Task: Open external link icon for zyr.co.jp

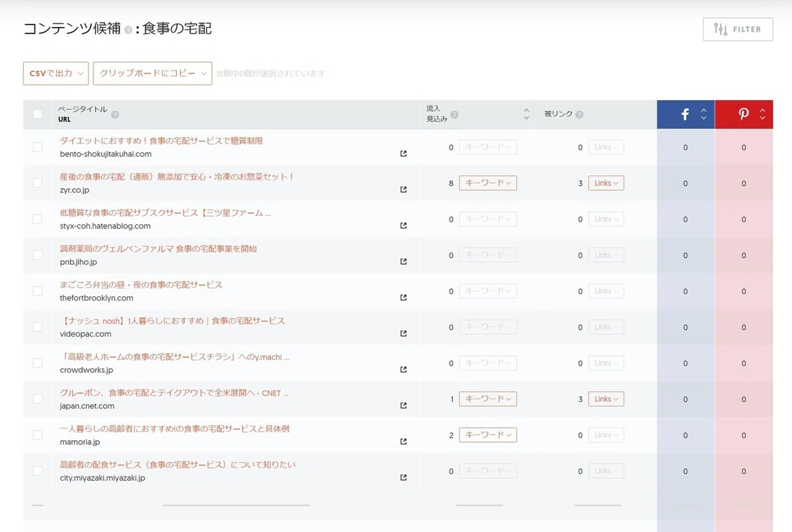Action: coord(403,189)
